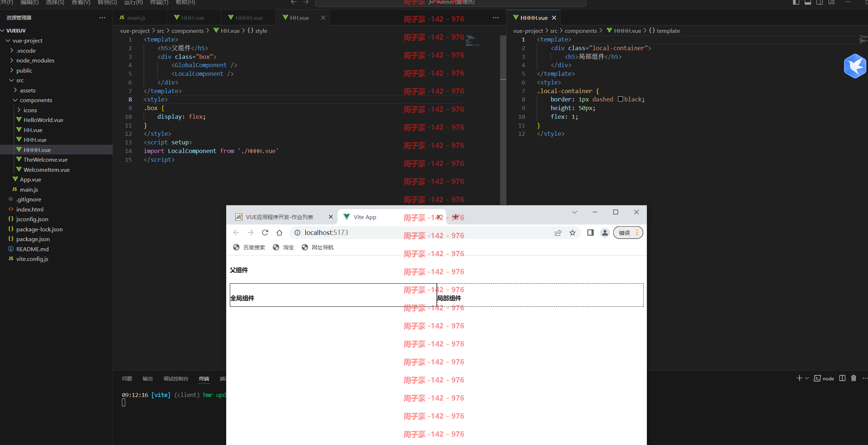This screenshot has width=868, height=445.
Task: Share this page from address bar
Action: [x=558, y=233]
